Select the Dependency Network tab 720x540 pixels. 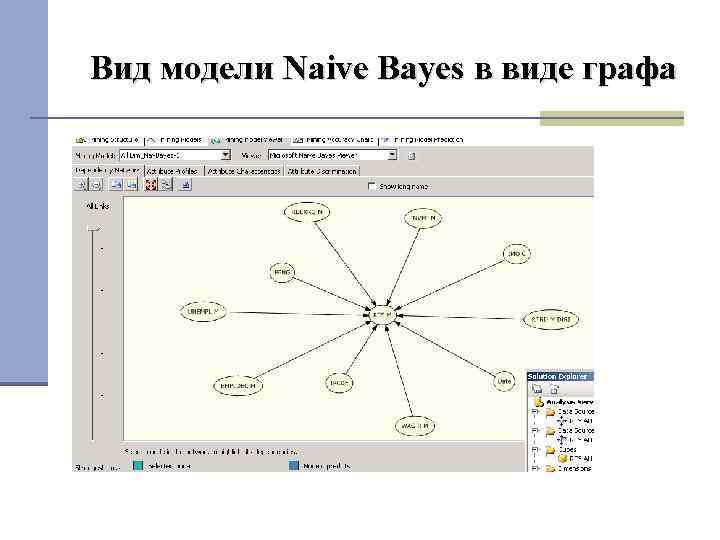(x=108, y=170)
